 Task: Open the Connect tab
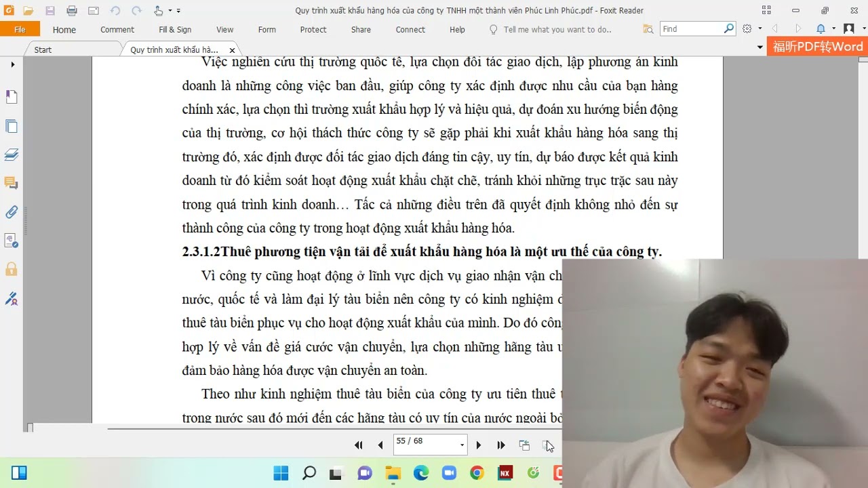point(410,29)
